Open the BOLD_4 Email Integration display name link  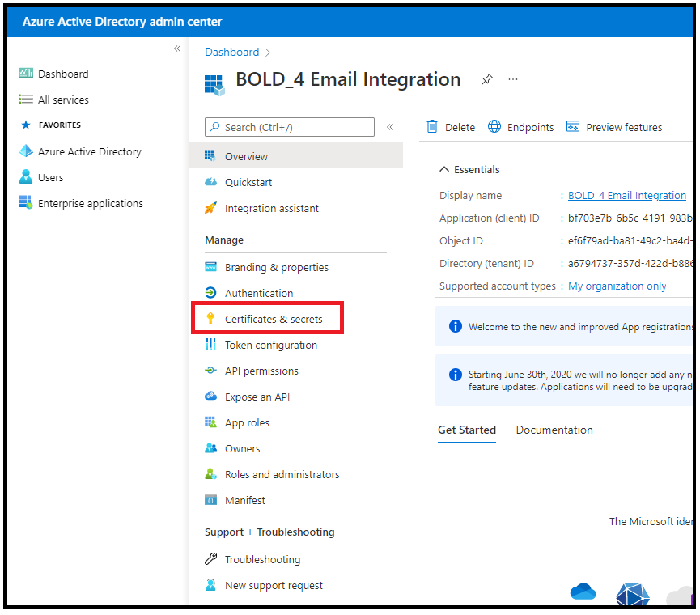coord(626,195)
